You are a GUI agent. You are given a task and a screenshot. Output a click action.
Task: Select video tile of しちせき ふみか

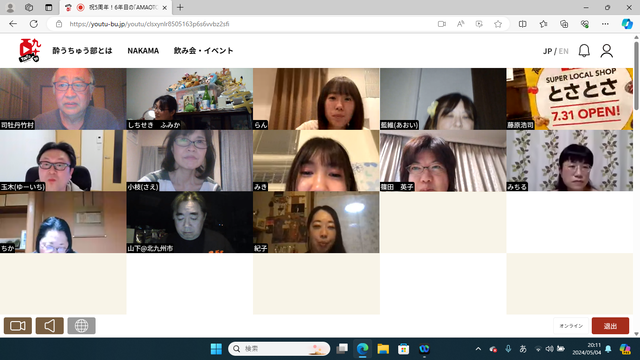(x=189, y=99)
